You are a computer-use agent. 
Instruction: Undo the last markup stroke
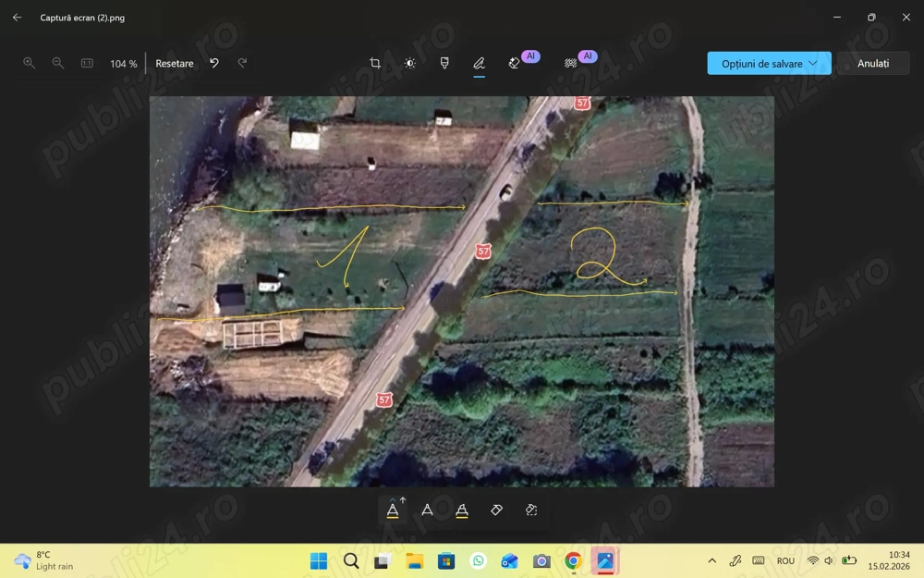(214, 63)
